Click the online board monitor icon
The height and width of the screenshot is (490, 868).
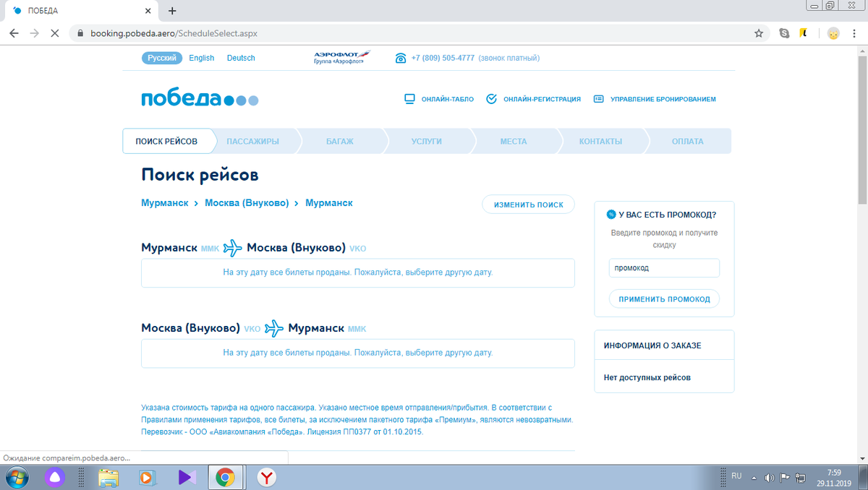409,99
